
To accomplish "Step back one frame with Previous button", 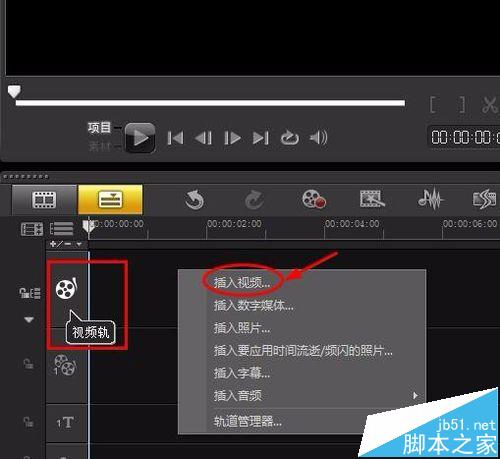I will [203, 138].
